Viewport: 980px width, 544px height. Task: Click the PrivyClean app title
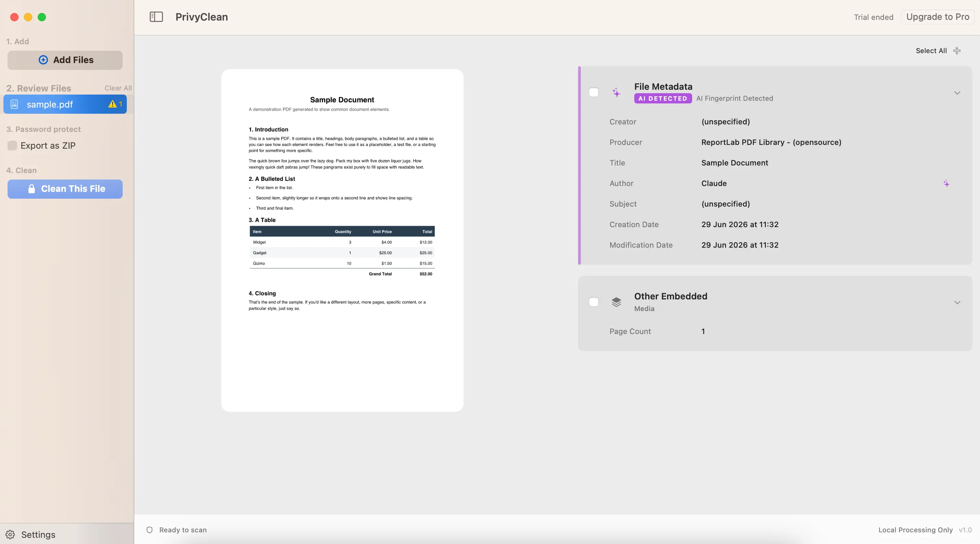[201, 17]
